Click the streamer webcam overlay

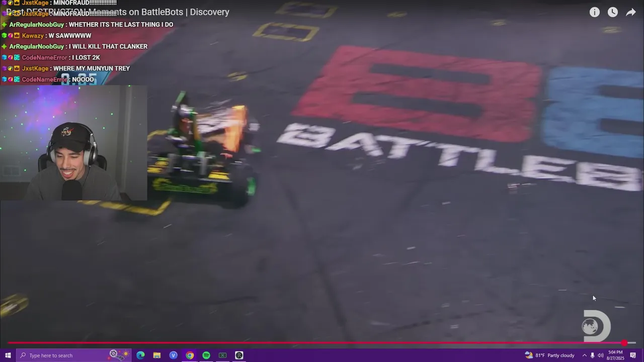pyautogui.click(x=73, y=143)
